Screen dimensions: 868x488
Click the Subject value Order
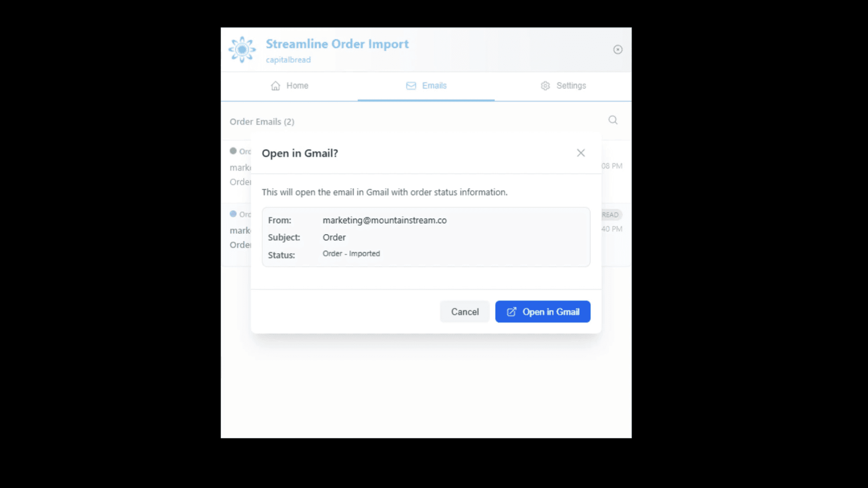334,238
